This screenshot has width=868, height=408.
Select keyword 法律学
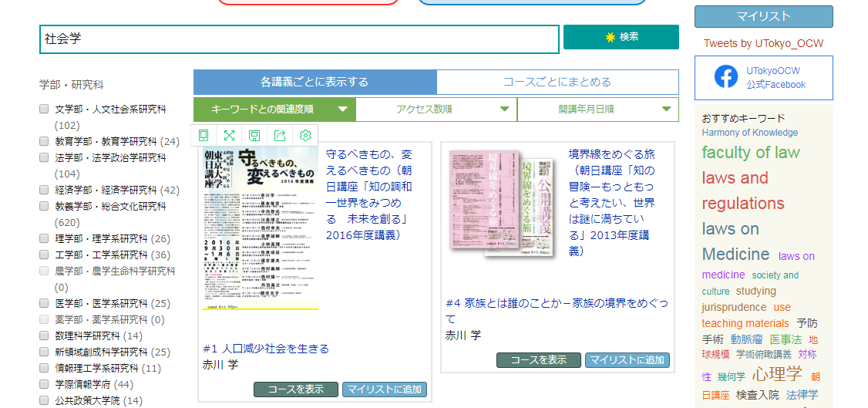(802, 395)
